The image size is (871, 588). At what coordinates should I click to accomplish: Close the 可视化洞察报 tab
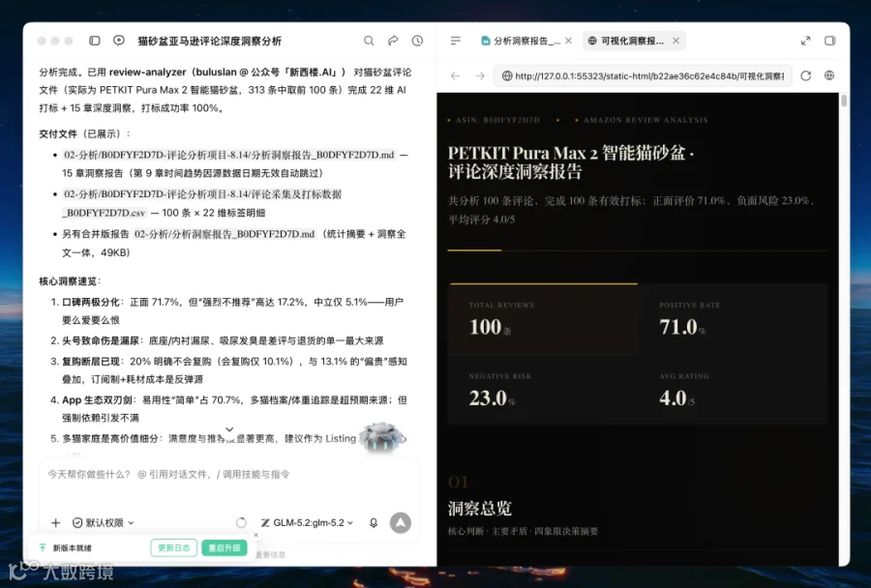point(676,41)
